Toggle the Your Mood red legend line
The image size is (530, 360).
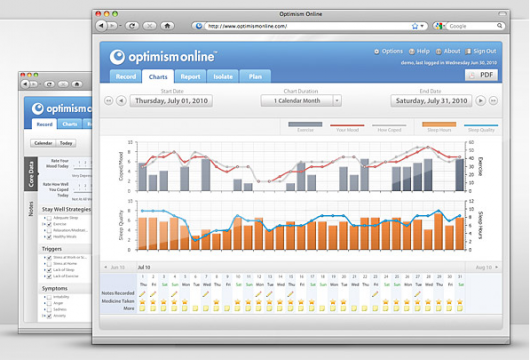click(347, 125)
